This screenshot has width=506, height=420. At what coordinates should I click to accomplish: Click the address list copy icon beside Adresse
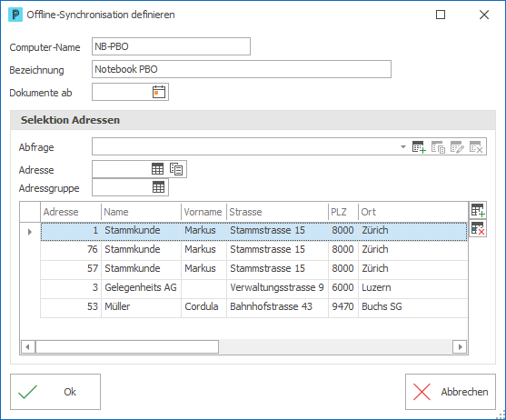click(x=176, y=169)
